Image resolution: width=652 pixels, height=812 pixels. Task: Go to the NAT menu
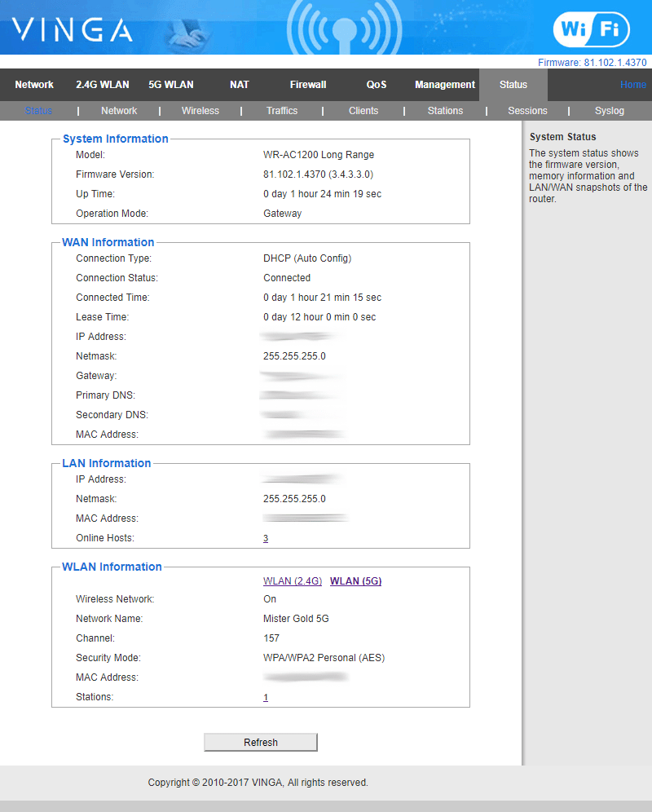pos(240,85)
